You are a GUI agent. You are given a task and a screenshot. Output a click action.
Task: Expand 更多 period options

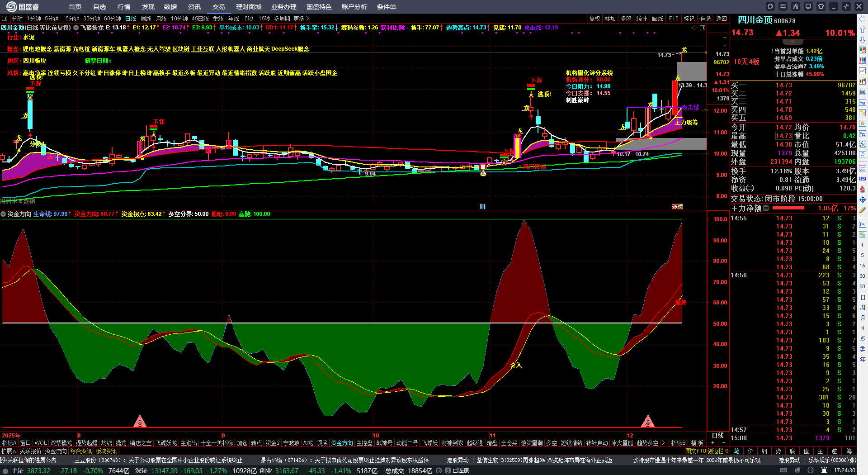pos(301,19)
